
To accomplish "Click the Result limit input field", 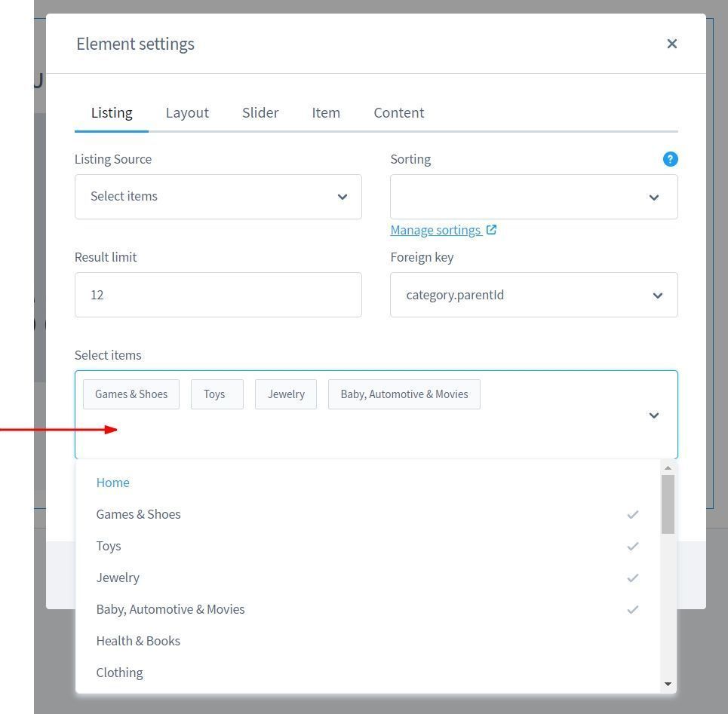I will pyautogui.click(x=218, y=295).
